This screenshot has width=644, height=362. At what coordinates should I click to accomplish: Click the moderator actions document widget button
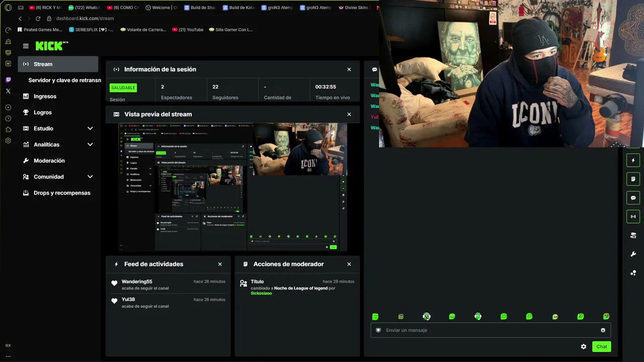[x=633, y=179]
